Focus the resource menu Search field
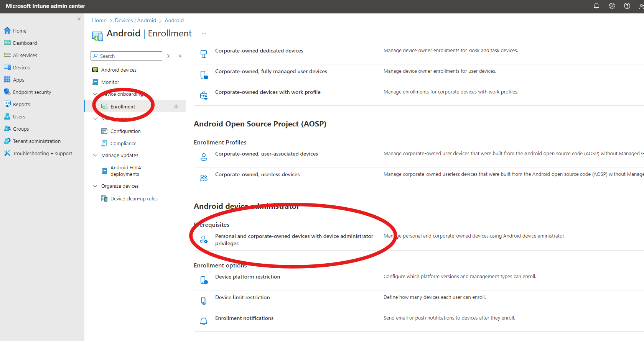 pyautogui.click(x=127, y=56)
